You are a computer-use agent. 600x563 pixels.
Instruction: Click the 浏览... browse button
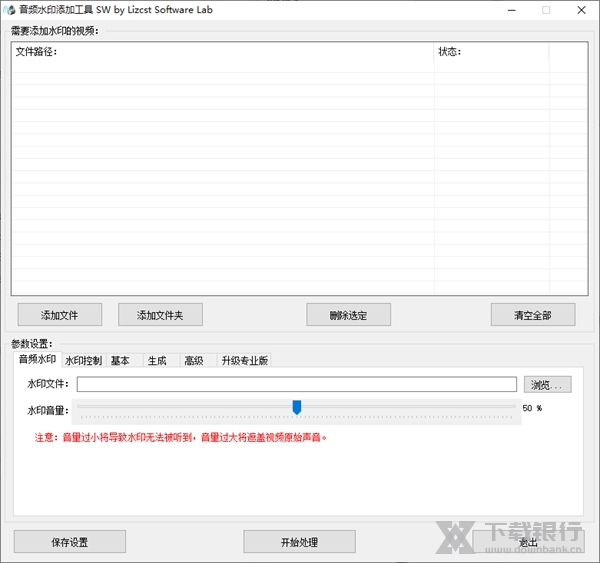coord(548,384)
